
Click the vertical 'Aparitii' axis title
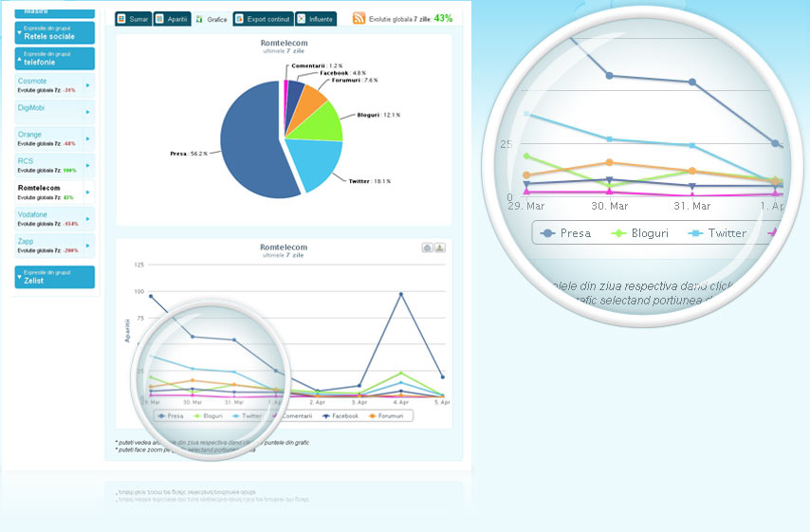point(127,331)
